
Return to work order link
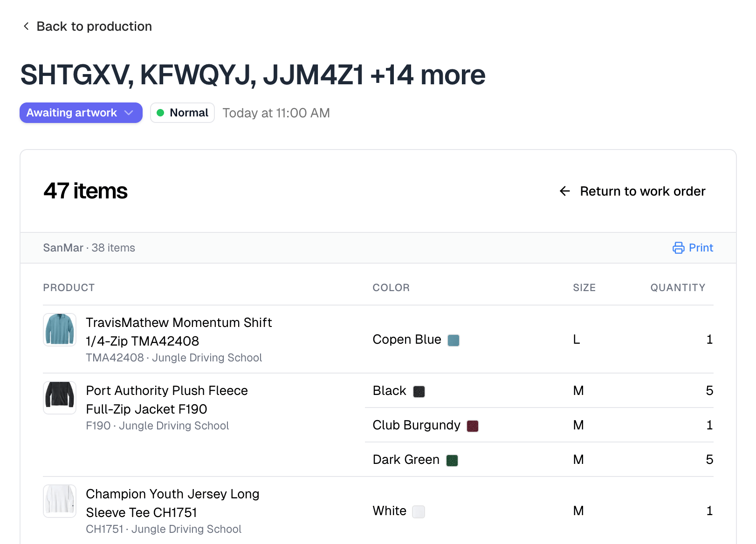pyautogui.click(x=632, y=191)
